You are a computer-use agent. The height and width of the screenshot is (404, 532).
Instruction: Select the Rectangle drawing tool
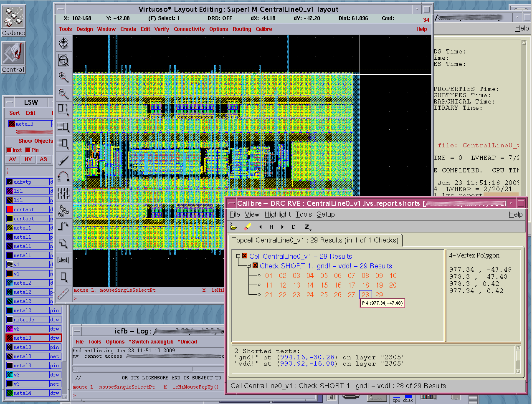(63, 277)
